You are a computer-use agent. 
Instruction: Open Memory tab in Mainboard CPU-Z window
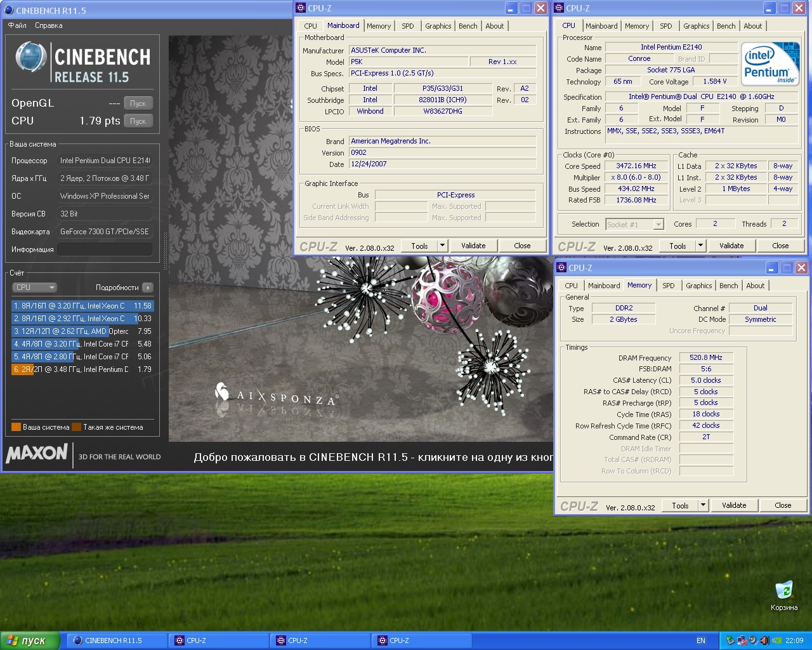(379, 26)
